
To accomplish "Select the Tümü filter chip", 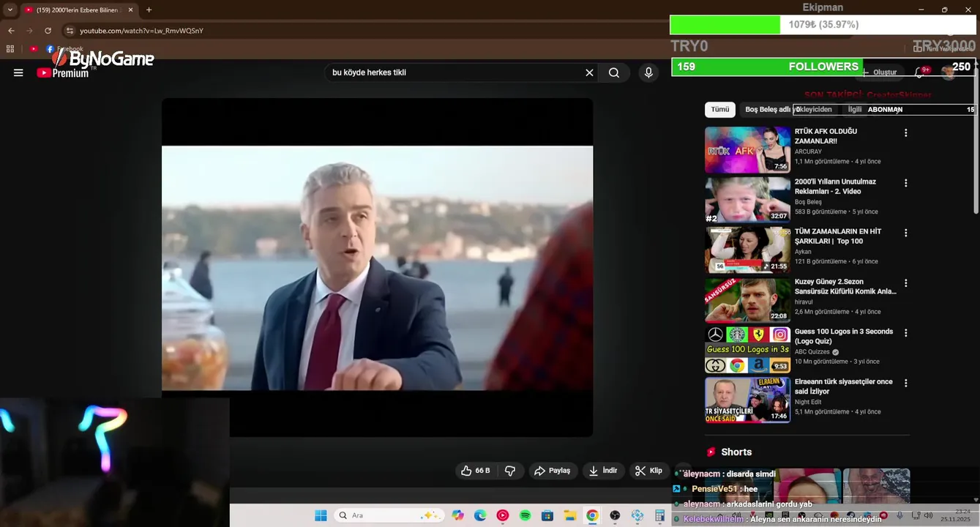I will click(x=720, y=109).
